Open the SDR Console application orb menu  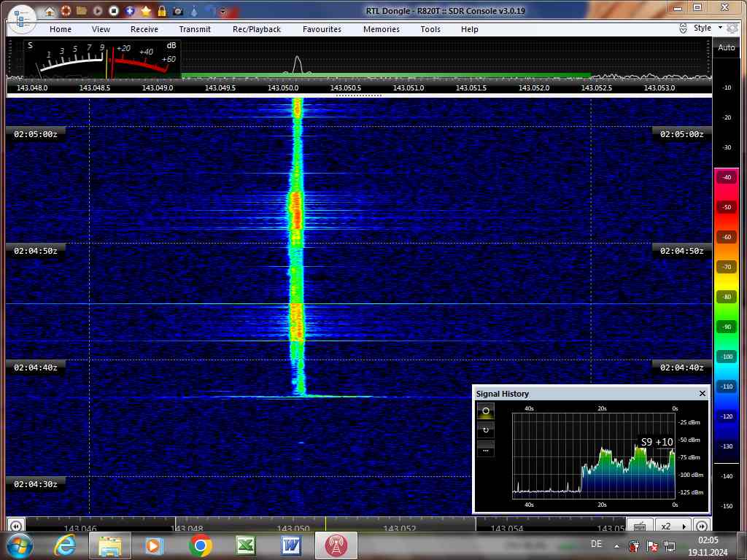click(x=21, y=19)
